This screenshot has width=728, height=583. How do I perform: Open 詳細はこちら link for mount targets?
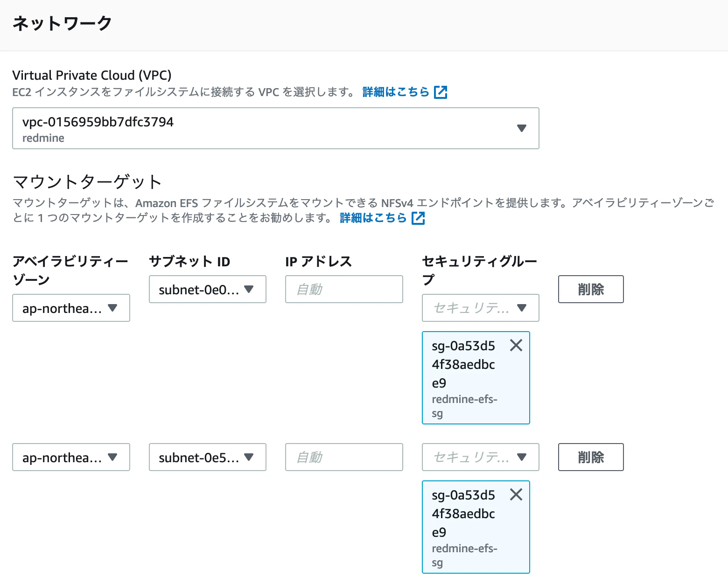(373, 218)
